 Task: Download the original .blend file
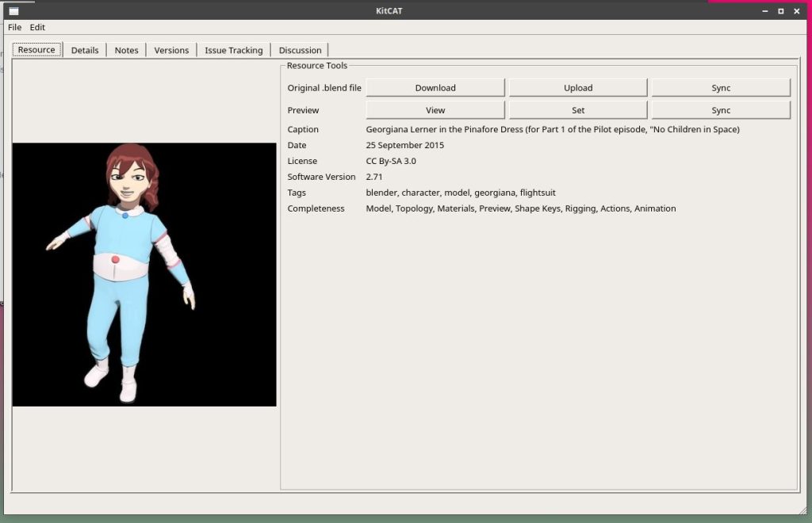435,87
